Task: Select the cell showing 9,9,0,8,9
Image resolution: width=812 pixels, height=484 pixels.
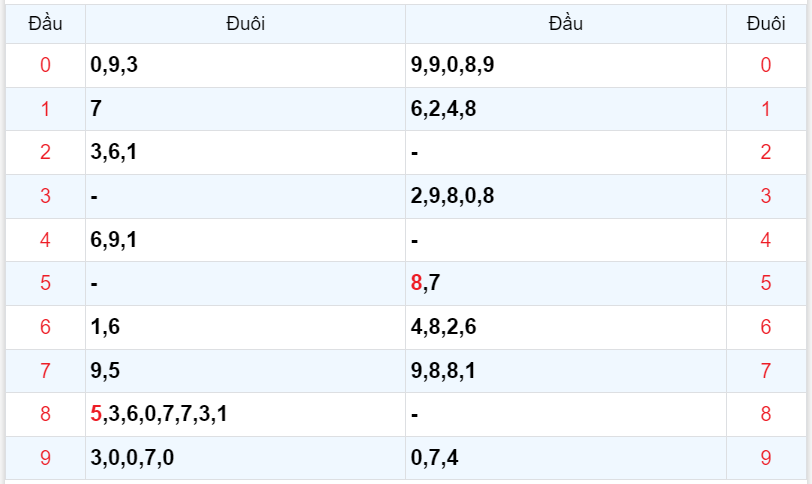Action: coord(452,66)
